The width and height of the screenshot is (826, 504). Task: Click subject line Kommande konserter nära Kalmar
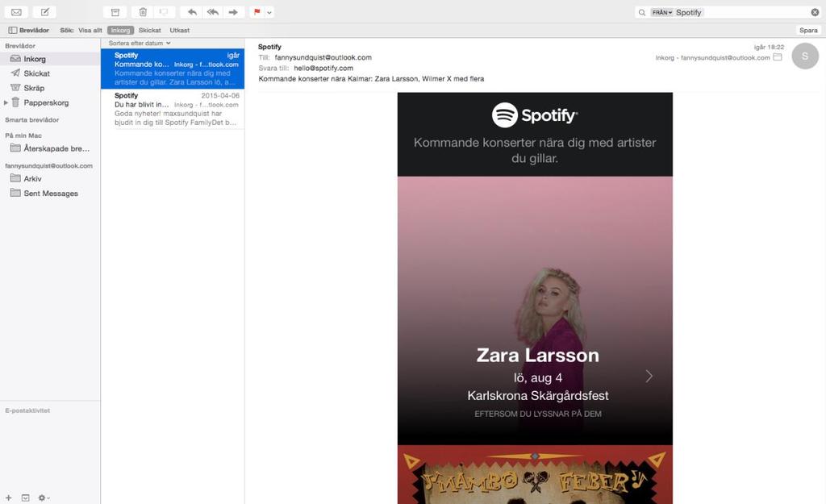click(371, 78)
